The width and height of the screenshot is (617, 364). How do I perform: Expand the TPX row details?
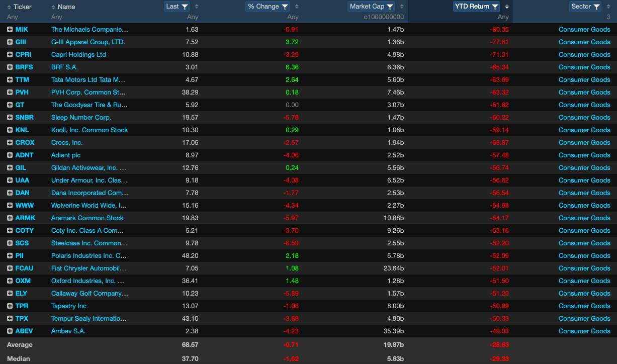(x=10, y=319)
